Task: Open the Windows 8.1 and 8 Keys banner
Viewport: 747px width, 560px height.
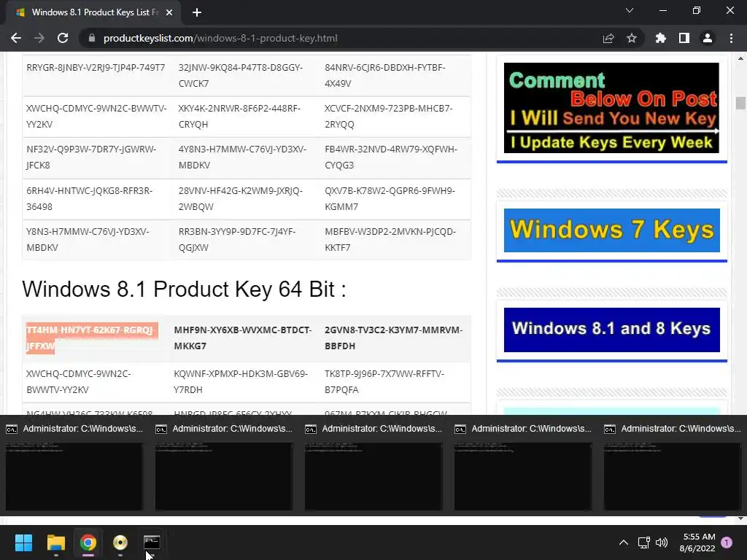Action: click(612, 330)
